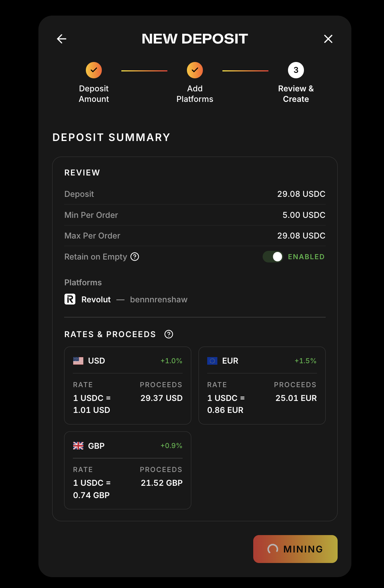Select the USD rate card
Screen dimensions: 384x588
click(128, 385)
